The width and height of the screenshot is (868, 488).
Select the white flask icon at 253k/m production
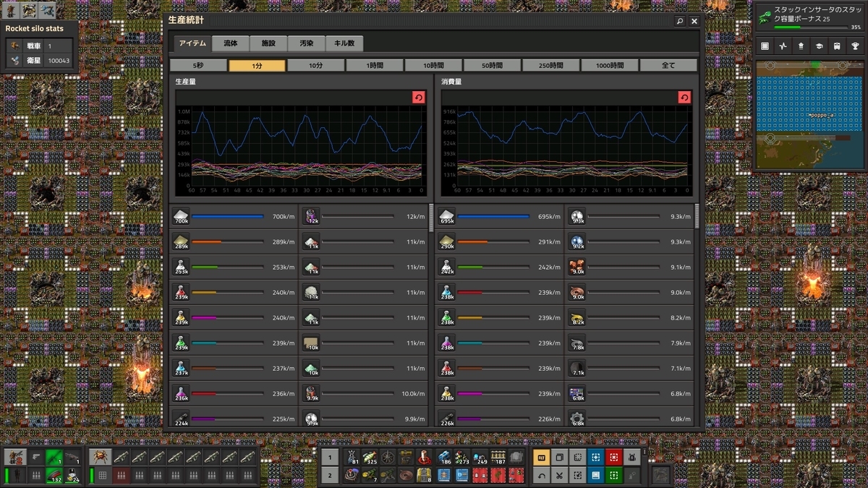tap(181, 267)
